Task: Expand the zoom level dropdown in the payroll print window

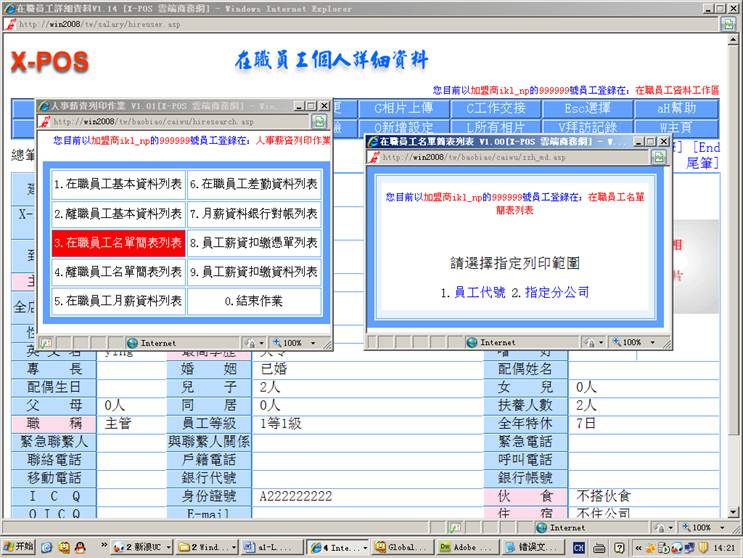Action: (x=292, y=342)
